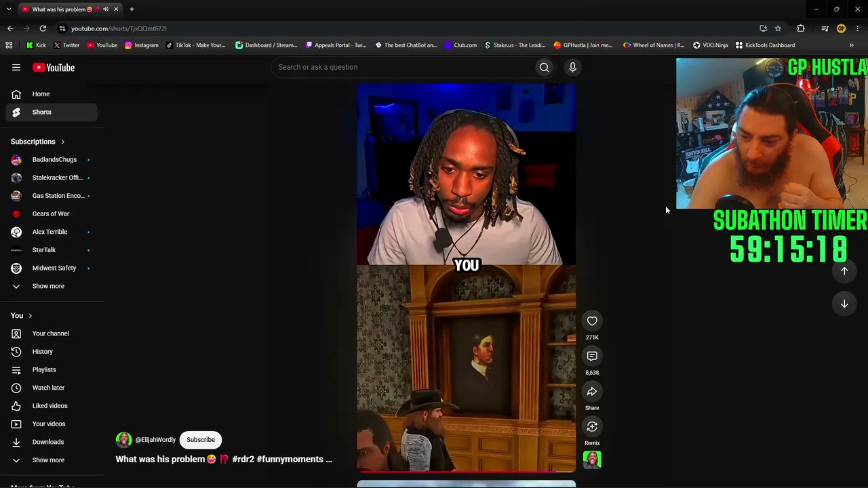Image resolution: width=868 pixels, height=488 pixels.
Task: Click the search magnifier button
Action: tap(544, 67)
